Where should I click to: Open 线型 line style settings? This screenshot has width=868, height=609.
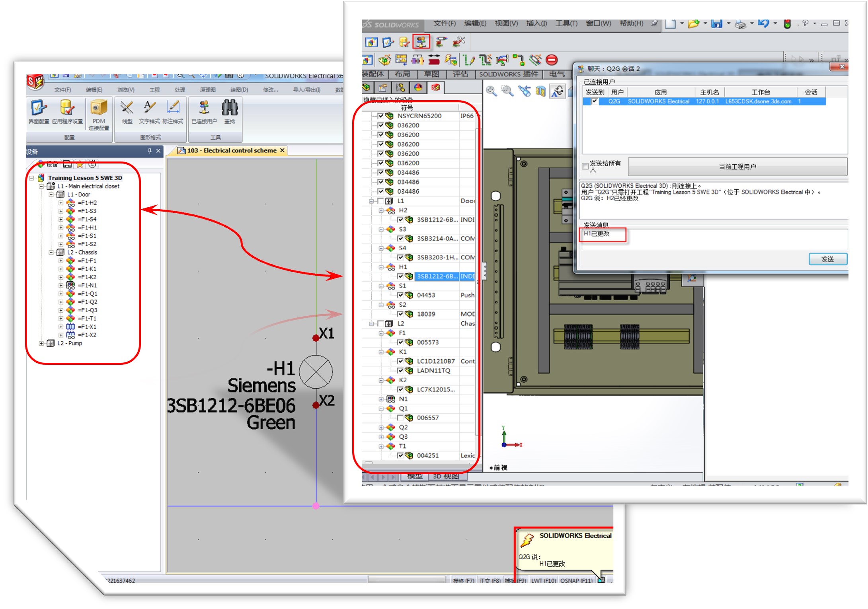click(x=127, y=112)
